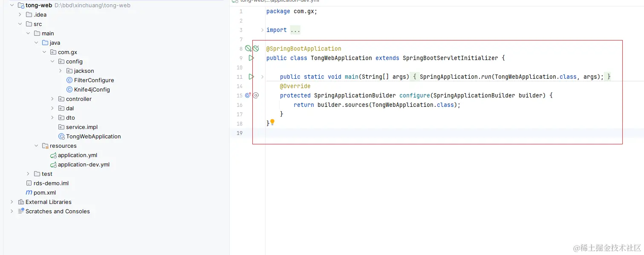Click the Scratches and Consoles icon
644x255 pixels.
tap(21, 212)
